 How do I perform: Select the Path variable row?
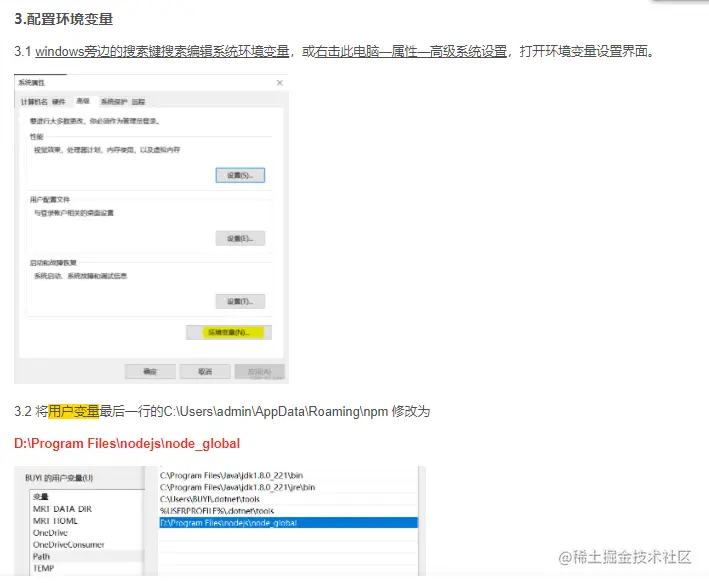pos(87,556)
